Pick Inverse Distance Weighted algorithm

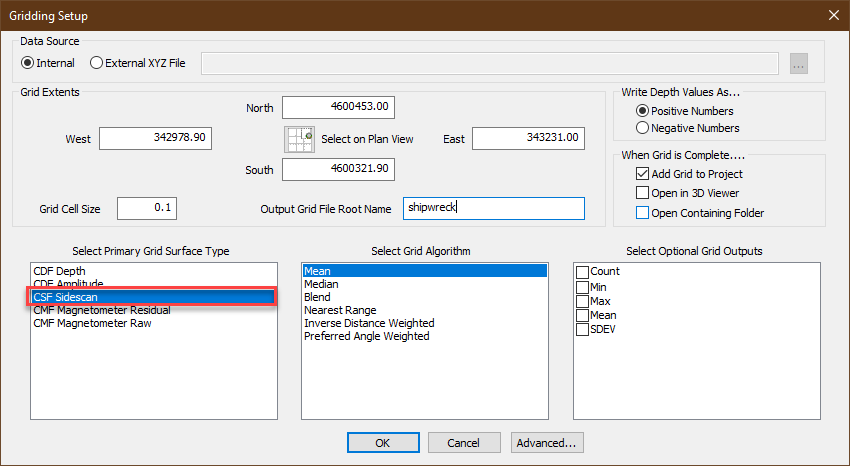pyautogui.click(x=369, y=323)
